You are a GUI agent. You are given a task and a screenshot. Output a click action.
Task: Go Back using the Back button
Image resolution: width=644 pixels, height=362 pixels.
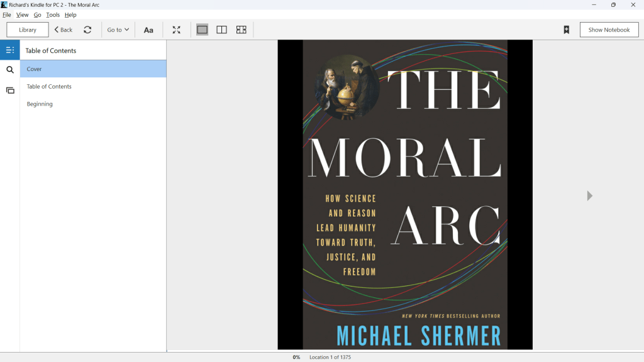tap(63, 30)
